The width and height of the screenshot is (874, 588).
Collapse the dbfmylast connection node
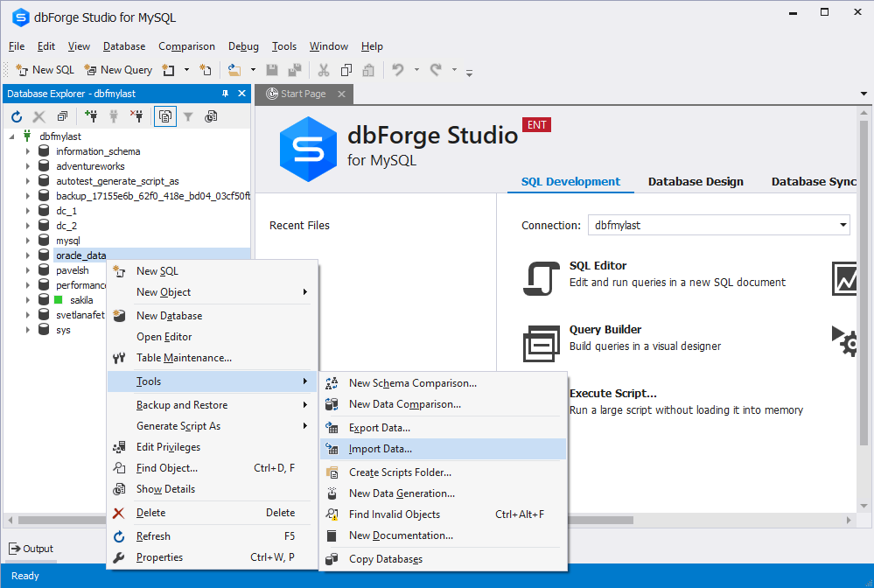pyautogui.click(x=11, y=136)
